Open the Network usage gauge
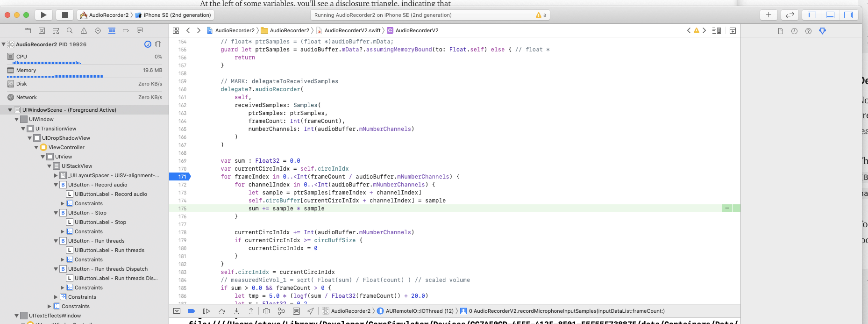 pyautogui.click(x=85, y=97)
